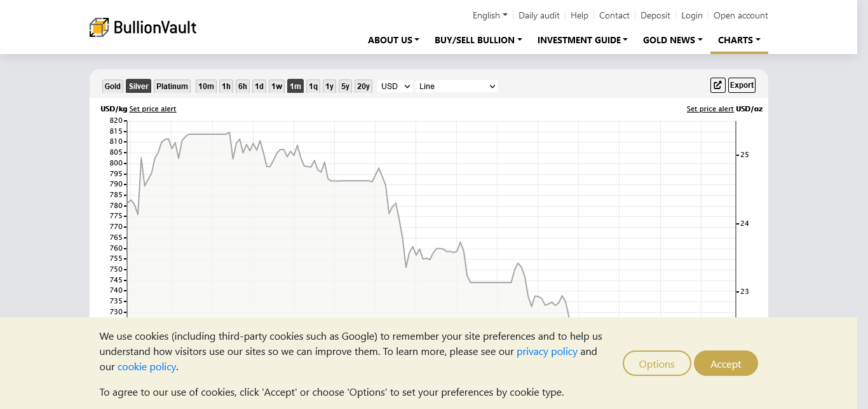Screen dimensions: 868x409
Task: Select the Gold metal toggle
Action: tap(112, 87)
